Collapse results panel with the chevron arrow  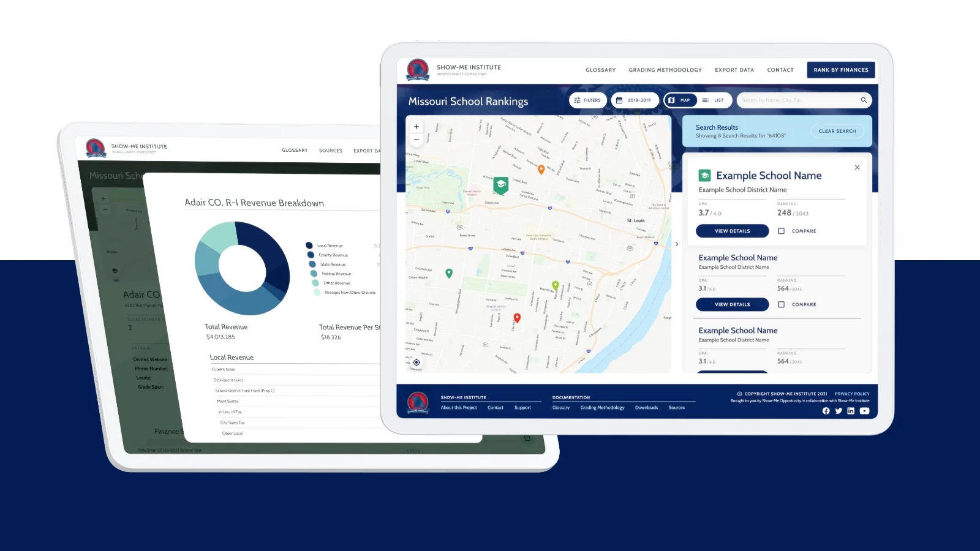(x=677, y=244)
